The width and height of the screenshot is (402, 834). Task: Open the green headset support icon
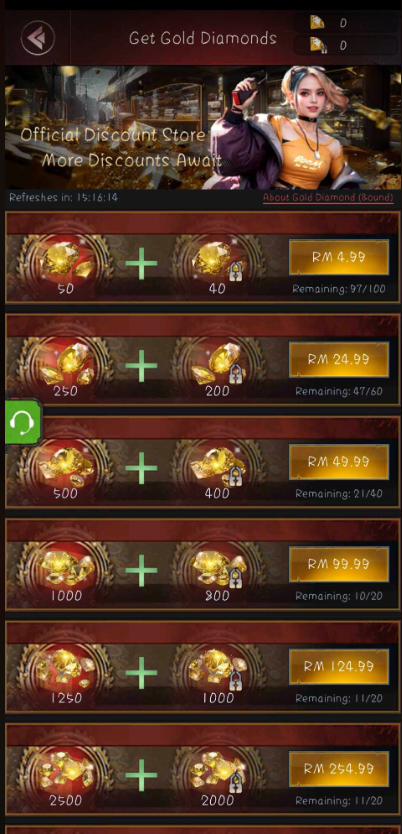coord(23,423)
